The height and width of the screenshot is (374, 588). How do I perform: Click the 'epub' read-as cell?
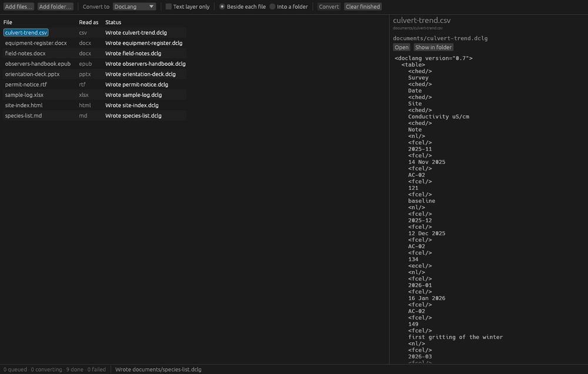(x=85, y=64)
